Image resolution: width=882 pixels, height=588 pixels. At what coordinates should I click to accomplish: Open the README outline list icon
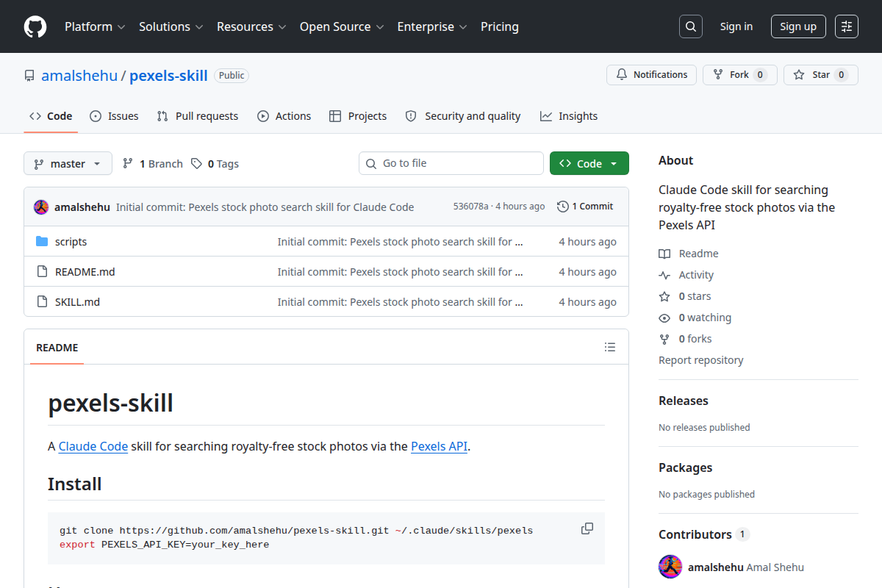pyautogui.click(x=609, y=347)
